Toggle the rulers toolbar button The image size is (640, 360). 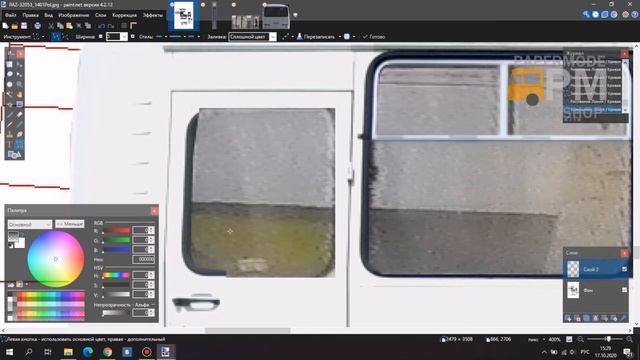133,26
